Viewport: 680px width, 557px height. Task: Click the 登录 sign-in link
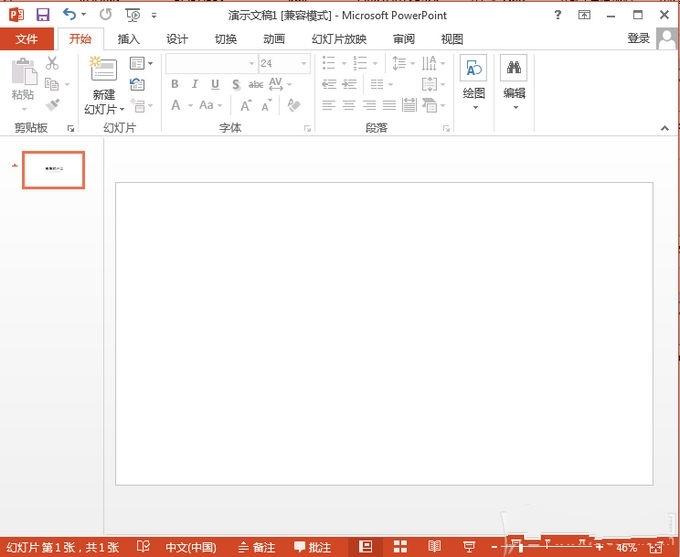tap(638, 38)
